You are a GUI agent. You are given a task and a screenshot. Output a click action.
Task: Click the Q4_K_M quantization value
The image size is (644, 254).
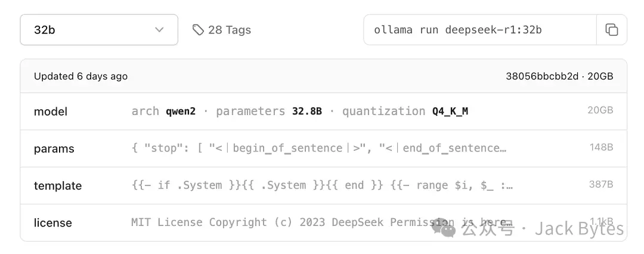[x=450, y=111]
